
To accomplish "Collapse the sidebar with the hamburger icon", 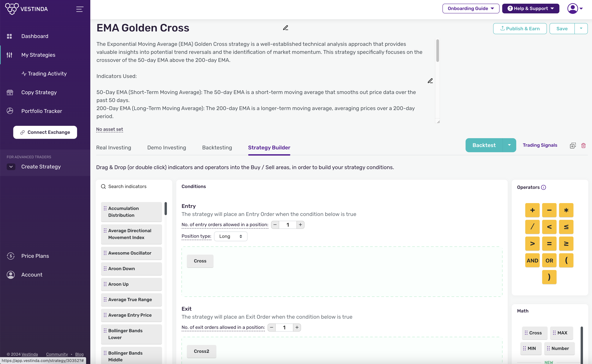I will point(80,9).
